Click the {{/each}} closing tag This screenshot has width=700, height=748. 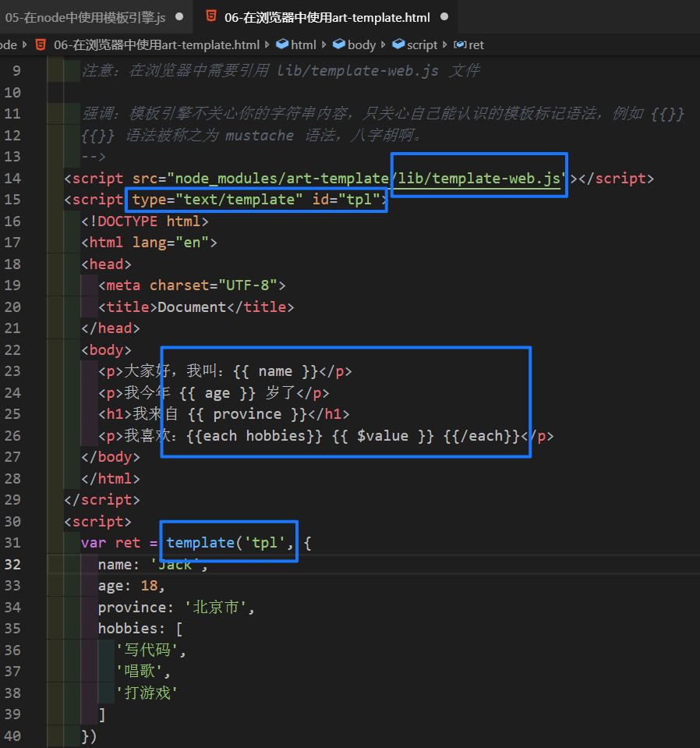[x=482, y=436]
